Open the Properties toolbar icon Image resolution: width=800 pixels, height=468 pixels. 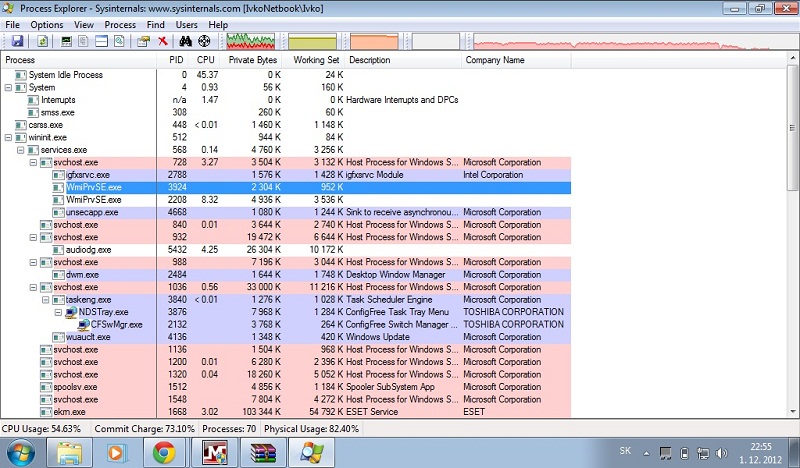pyautogui.click(x=143, y=41)
